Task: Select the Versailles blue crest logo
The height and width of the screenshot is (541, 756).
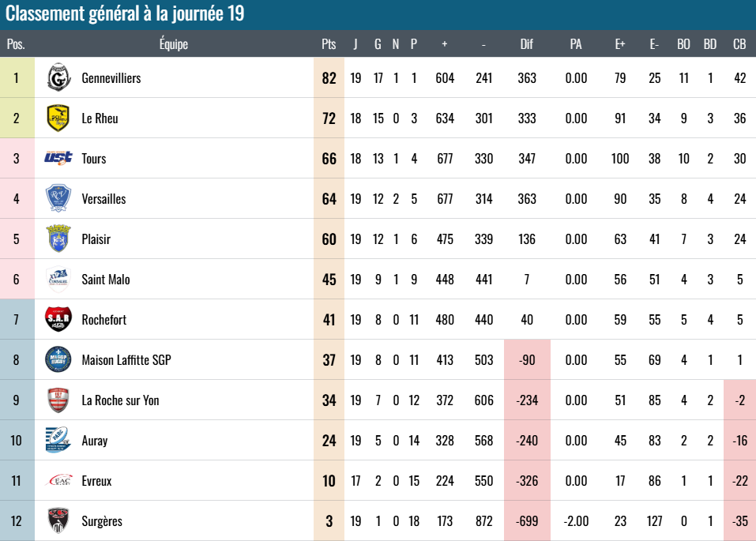Action: tap(58, 198)
